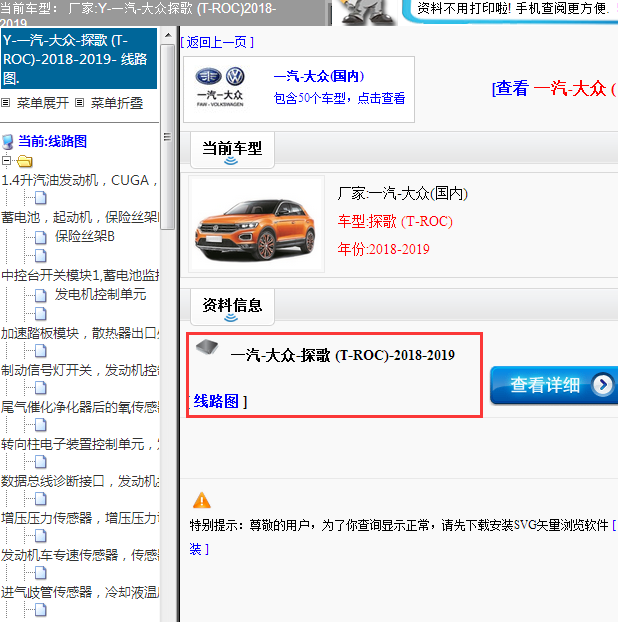Click the gray disk icon beside 一汽-大众-探歌
618x622 pixels.
pos(207,346)
